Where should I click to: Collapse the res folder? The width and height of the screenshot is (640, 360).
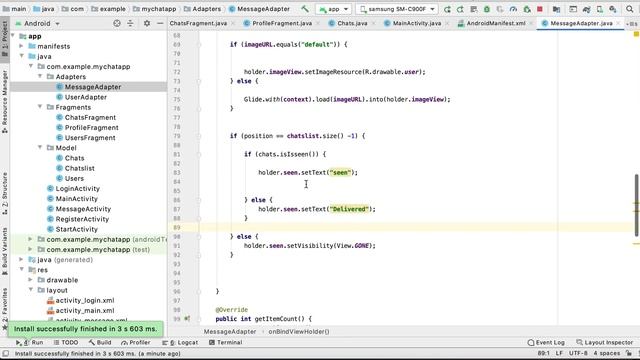tap(21, 269)
